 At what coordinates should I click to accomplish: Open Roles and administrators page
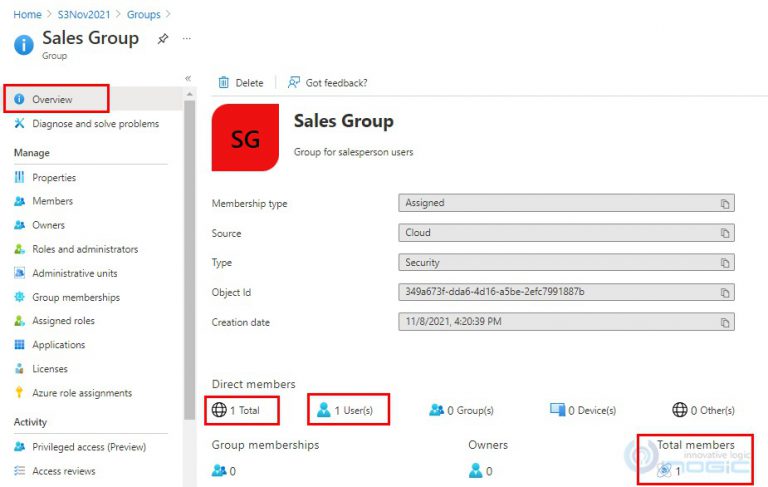click(85, 249)
